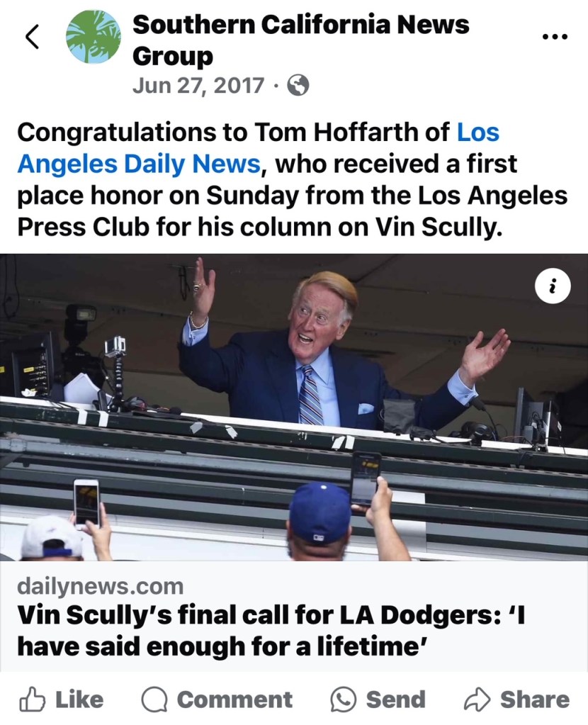Tap the Share arrow icon
588x725 pixels.
(477, 700)
